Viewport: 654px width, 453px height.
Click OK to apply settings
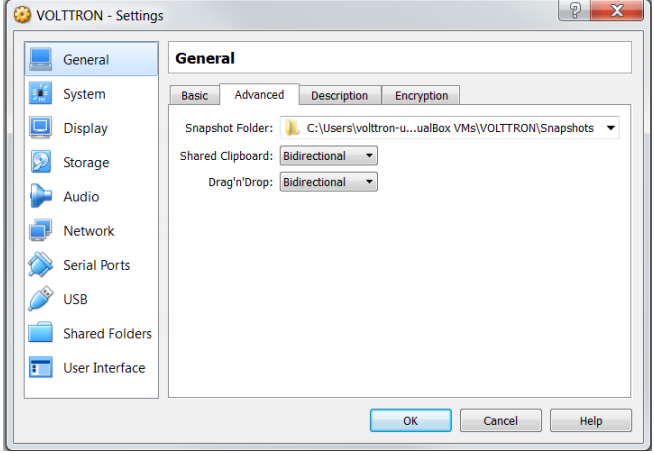[410, 420]
